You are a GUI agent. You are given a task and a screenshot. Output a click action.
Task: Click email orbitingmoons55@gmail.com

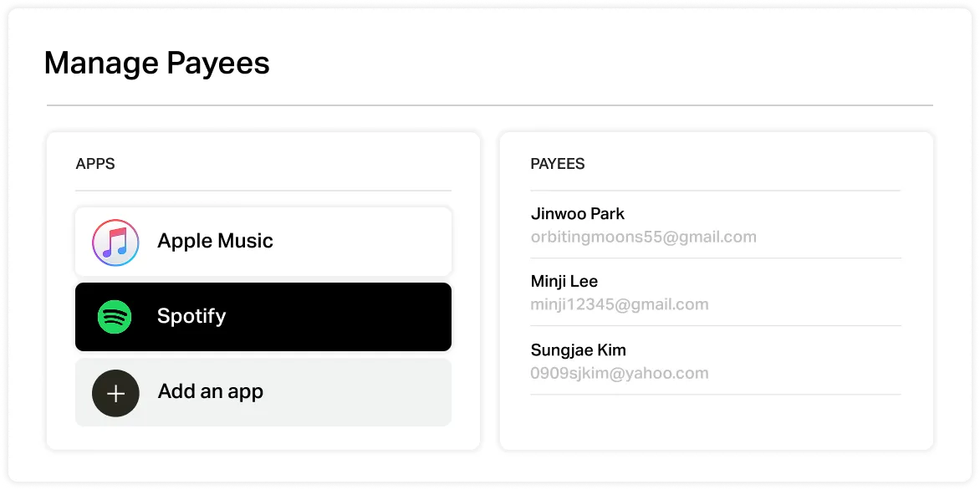click(643, 237)
